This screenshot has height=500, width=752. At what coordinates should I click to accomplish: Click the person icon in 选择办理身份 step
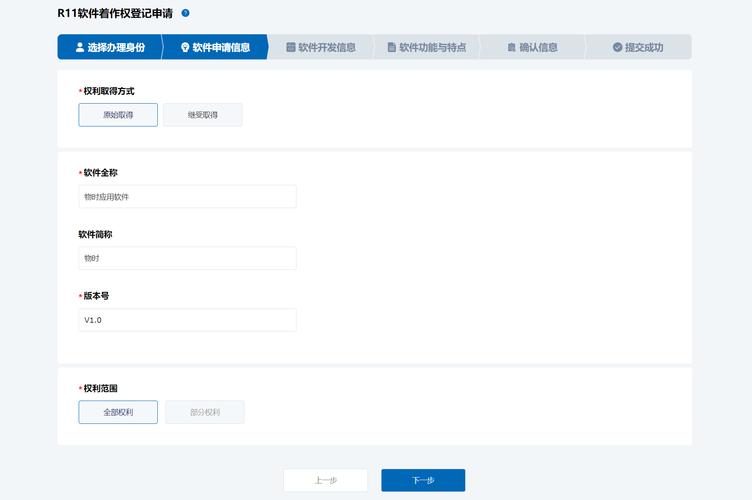(80, 47)
